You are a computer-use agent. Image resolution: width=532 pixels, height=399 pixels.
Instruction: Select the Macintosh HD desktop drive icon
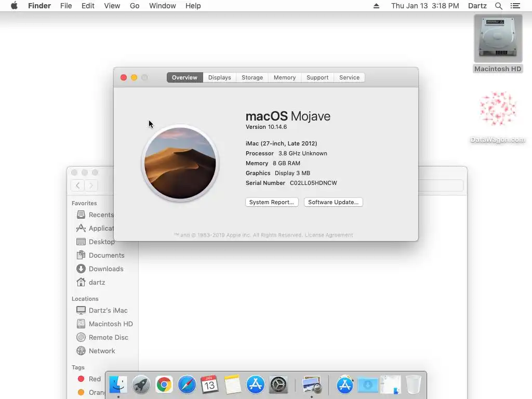click(498, 44)
